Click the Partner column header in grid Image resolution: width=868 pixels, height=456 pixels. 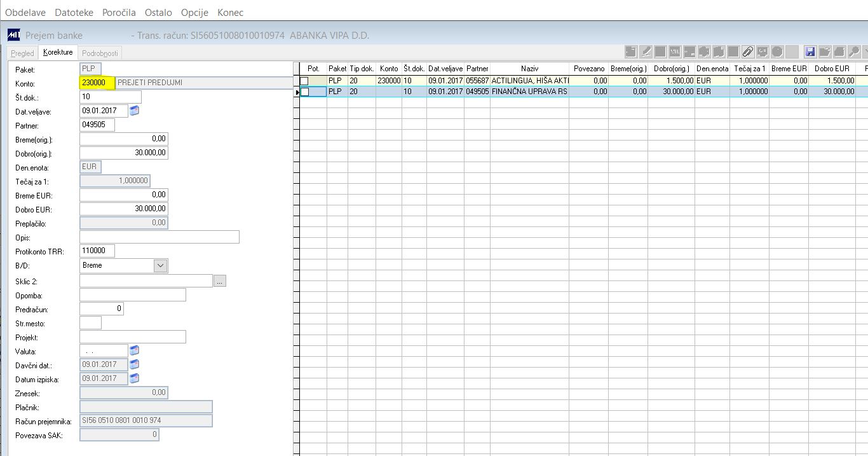tap(477, 69)
